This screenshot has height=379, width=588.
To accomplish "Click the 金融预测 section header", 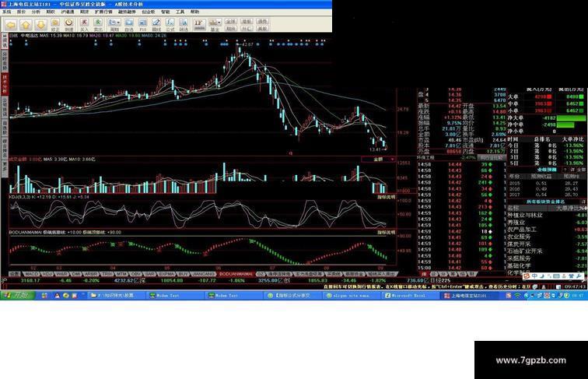I will pyautogui.click(x=547, y=170).
